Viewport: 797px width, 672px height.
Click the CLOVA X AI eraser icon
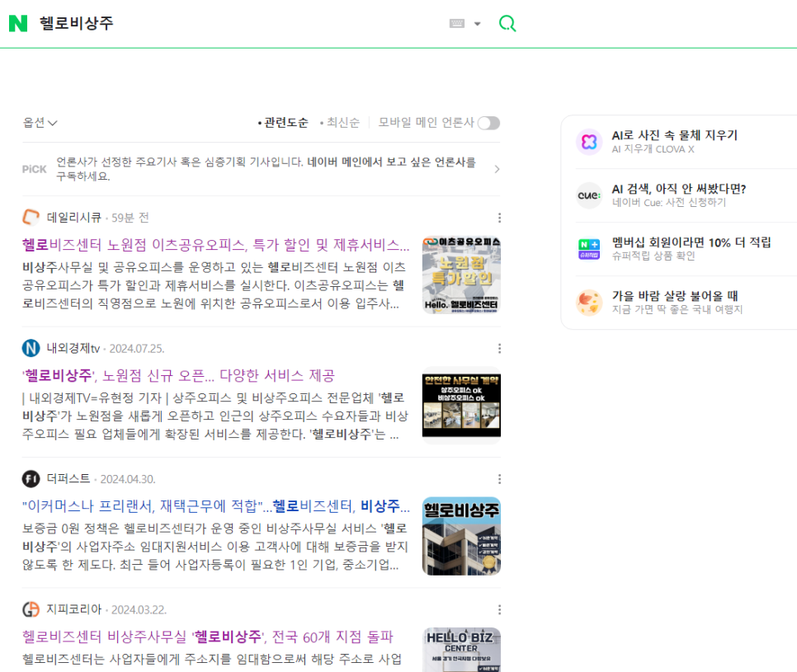(x=589, y=142)
